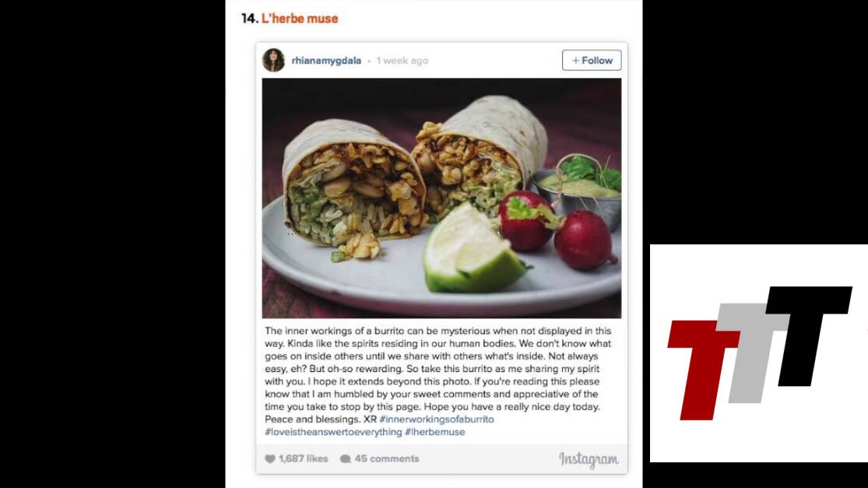
Task: Click the comment bubble icon
Action: [346, 458]
